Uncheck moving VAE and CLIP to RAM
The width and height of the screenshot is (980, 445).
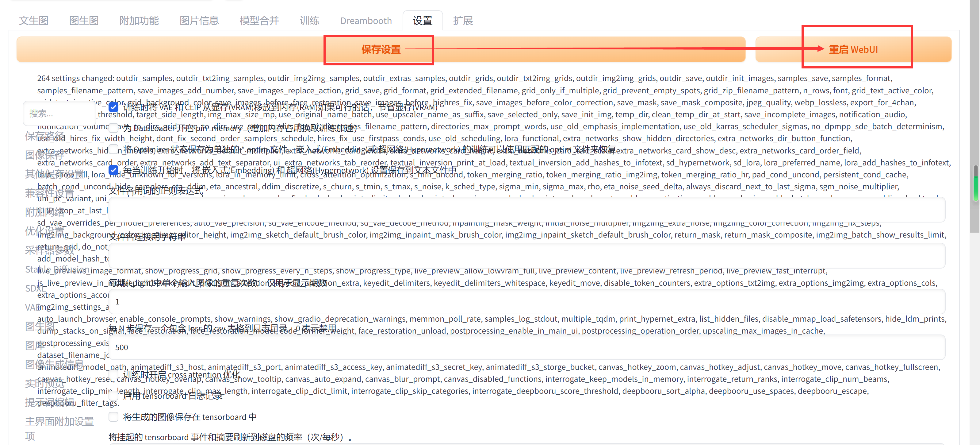(113, 108)
